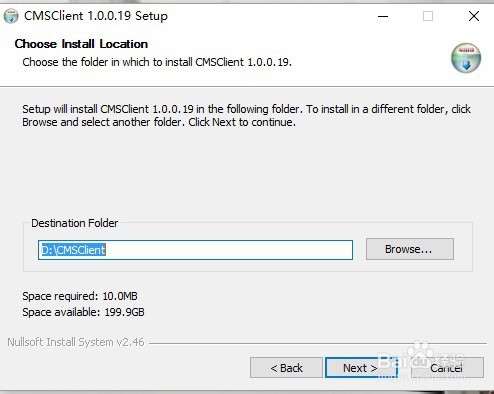494x394 pixels.
Task: Click the setup instructions paragraph text
Action: click(x=246, y=115)
